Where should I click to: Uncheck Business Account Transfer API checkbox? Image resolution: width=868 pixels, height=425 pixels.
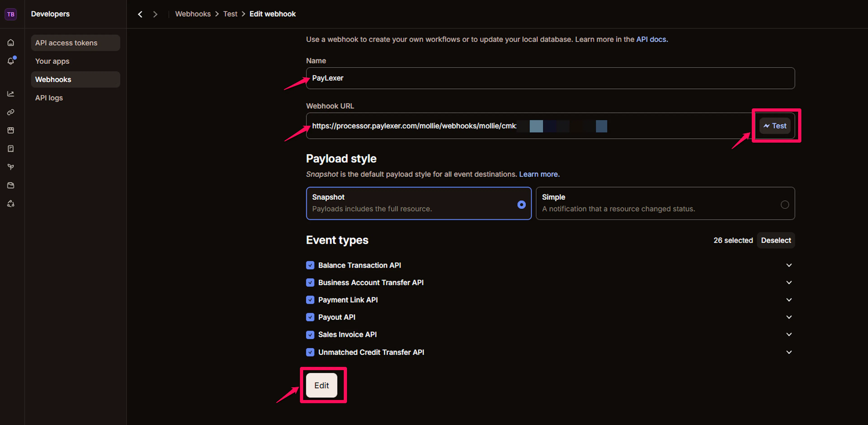pyautogui.click(x=310, y=283)
